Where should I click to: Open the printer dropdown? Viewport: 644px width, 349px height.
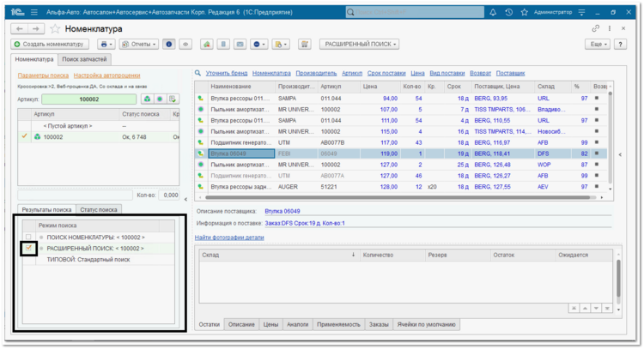[106, 44]
